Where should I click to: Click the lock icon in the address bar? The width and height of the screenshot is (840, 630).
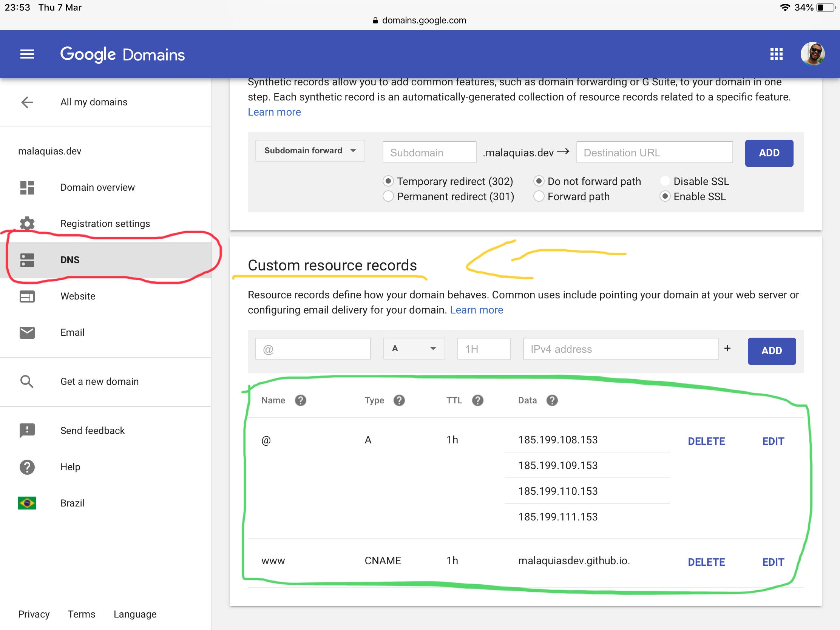click(x=375, y=20)
